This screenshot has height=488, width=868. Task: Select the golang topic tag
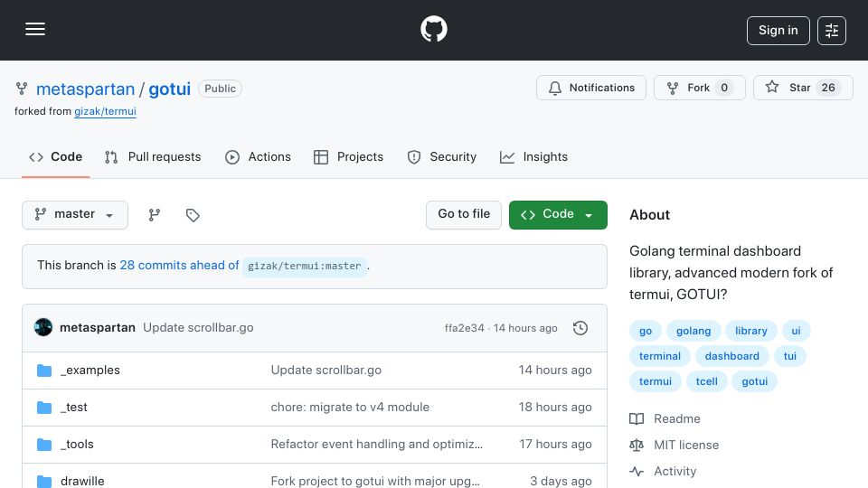[693, 331]
